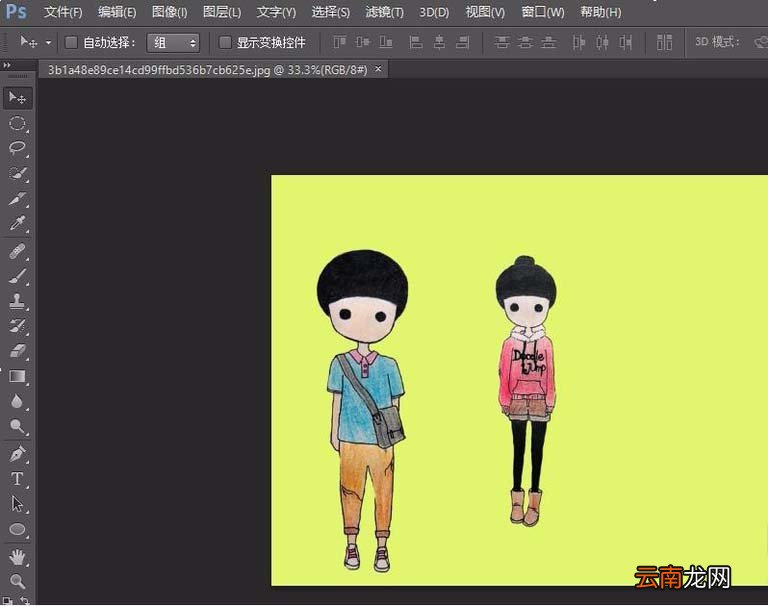Click the swap foreground/background colors icon

point(24,600)
